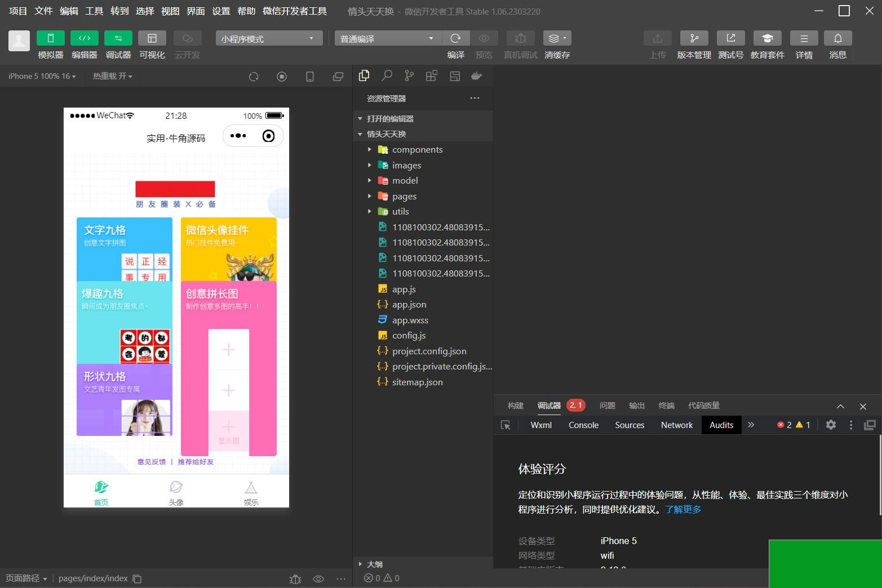Open the 普通编译 compile mode dropdown
Screen dimensions: 882x588
[388, 38]
